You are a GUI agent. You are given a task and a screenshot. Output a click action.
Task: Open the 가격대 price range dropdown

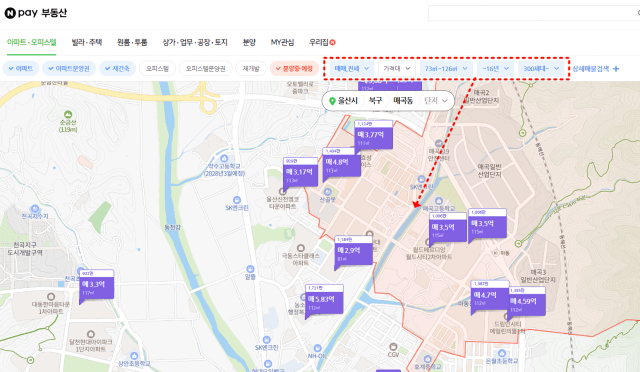(397, 69)
